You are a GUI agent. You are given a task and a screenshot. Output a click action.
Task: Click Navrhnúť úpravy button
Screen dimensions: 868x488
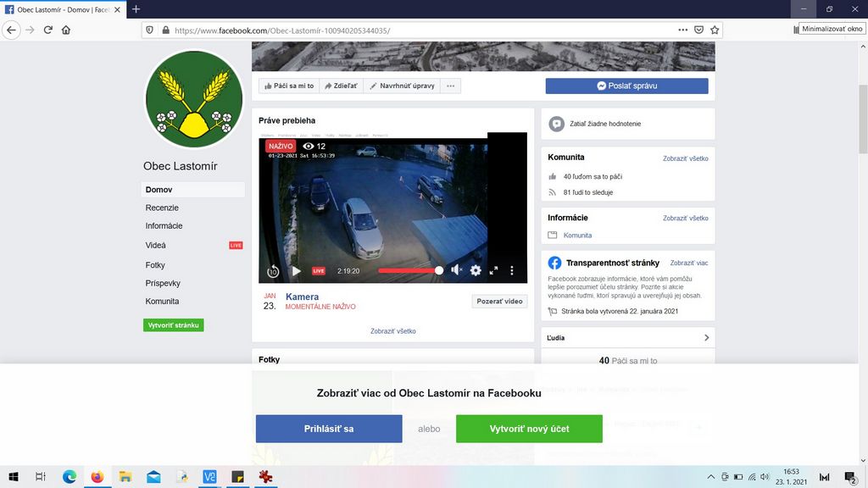(x=402, y=86)
